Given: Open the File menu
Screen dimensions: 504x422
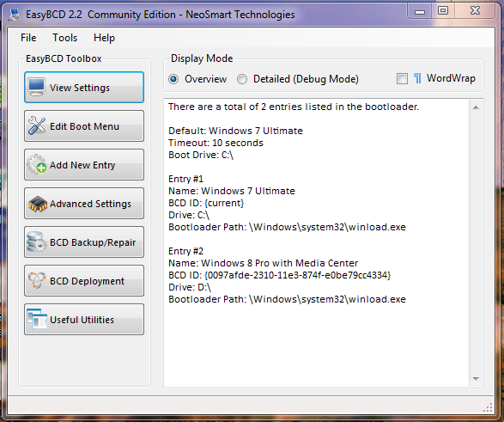Looking at the screenshot, I should [28, 38].
